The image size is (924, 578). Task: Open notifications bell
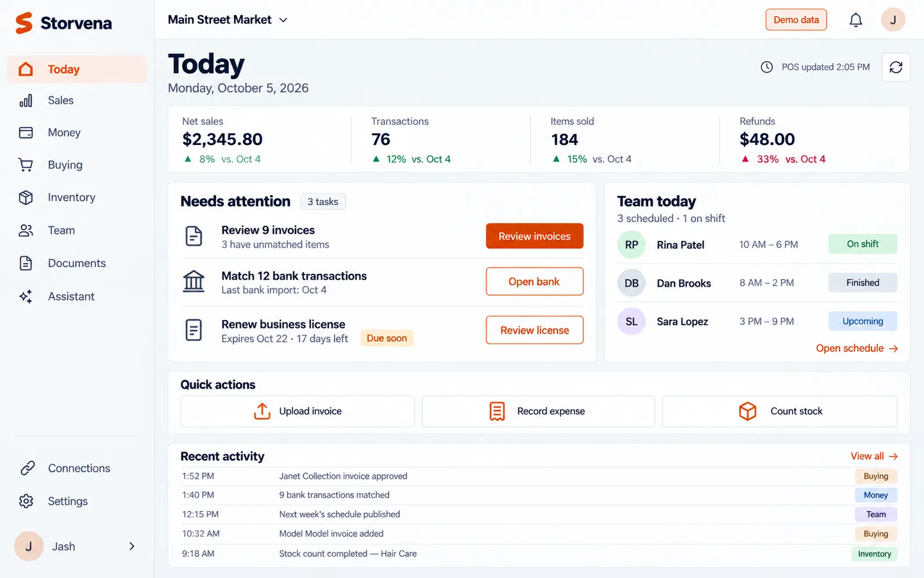point(855,20)
